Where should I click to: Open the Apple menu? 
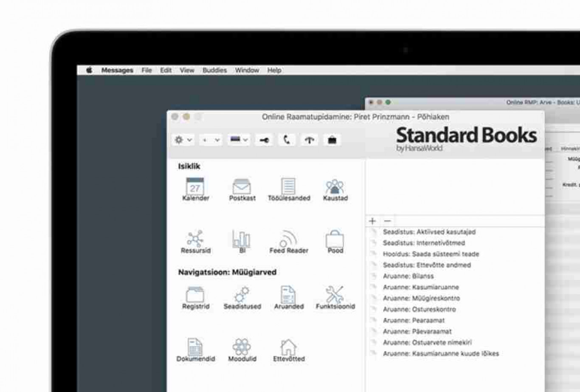[x=89, y=70]
